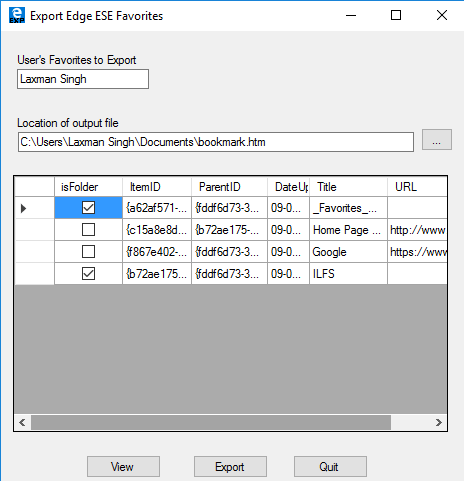464x481 pixels.
Task: Select the ILFS title cell
Action: point(348,274)
